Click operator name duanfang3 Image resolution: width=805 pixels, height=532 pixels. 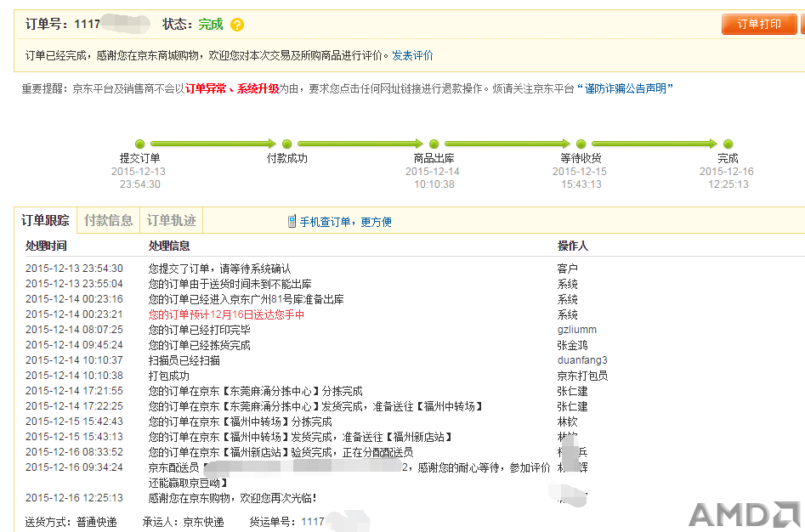(x=582, y=360)
